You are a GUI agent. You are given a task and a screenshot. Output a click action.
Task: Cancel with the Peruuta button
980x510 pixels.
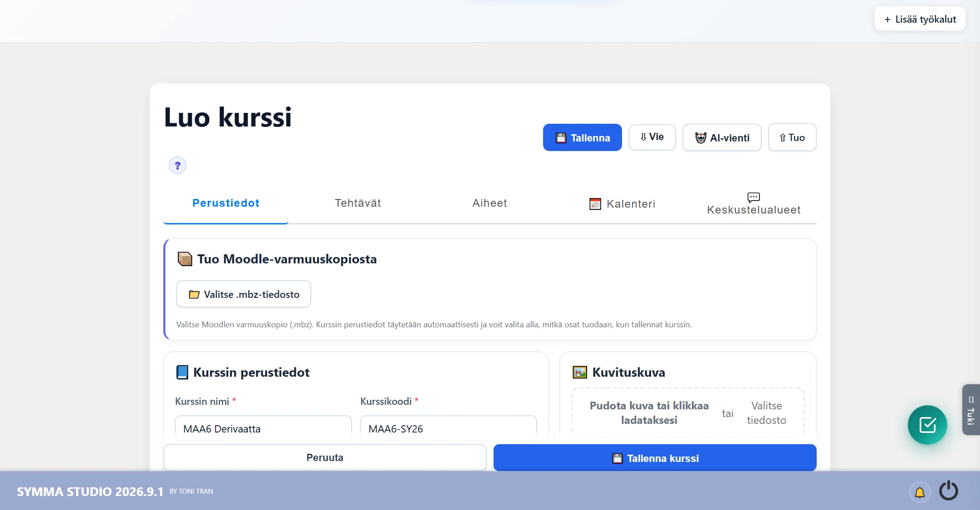tap(325, 457)
